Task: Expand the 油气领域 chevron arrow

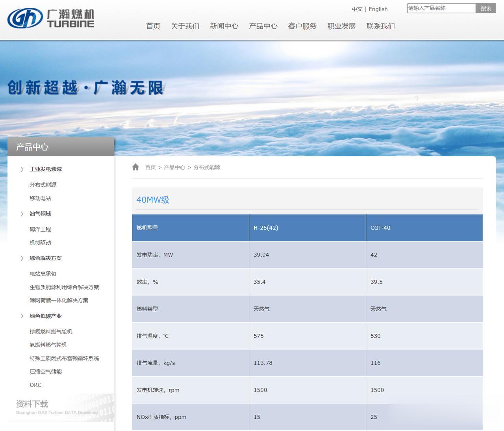Action: [x=22, y=214]
